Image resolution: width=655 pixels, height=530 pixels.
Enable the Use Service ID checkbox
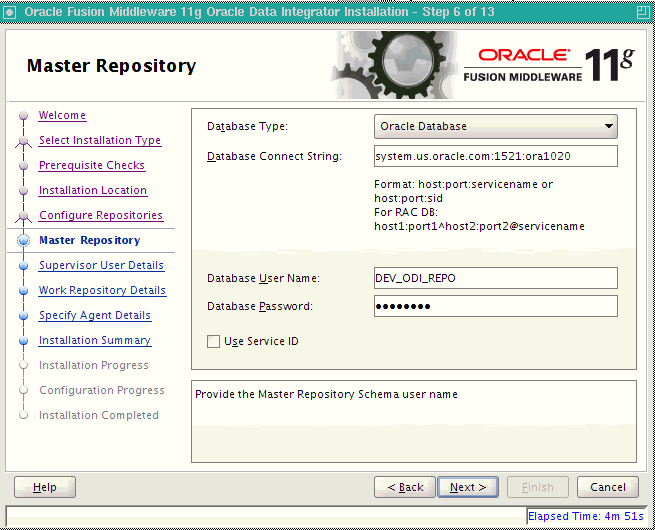[213, 342]
